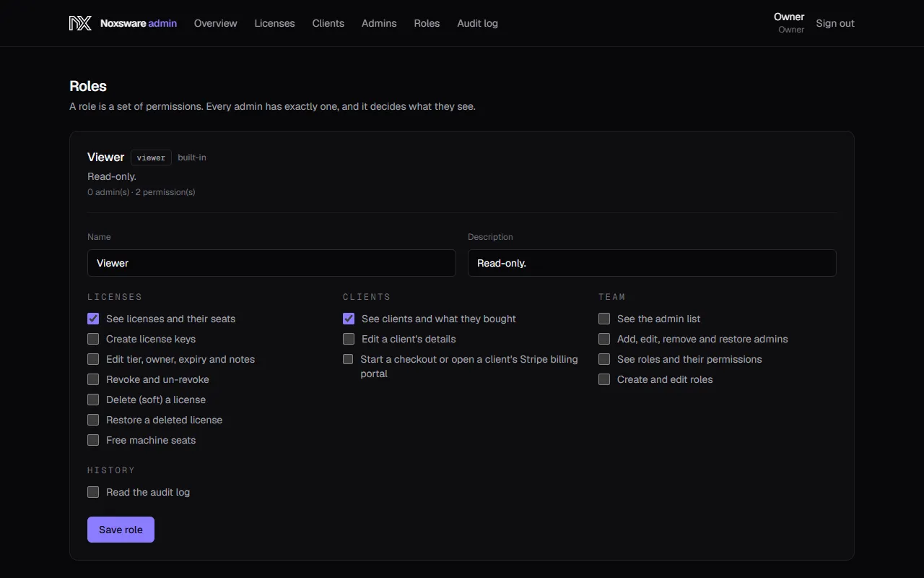Viewport: 924px width, 578px height.
Task: Enable Create license keys permission
Action: (x=93, y=339)
